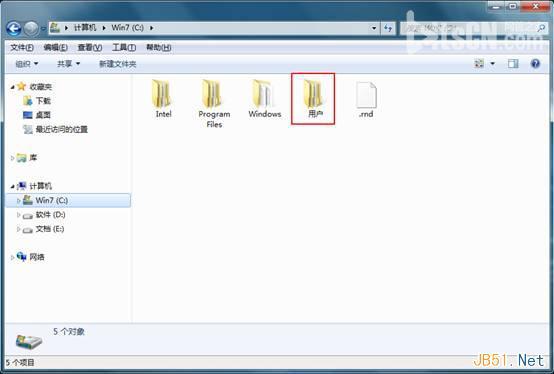The image size is (554, 374).
Task: Select the .rnd file icon
Action: (366, 95)
